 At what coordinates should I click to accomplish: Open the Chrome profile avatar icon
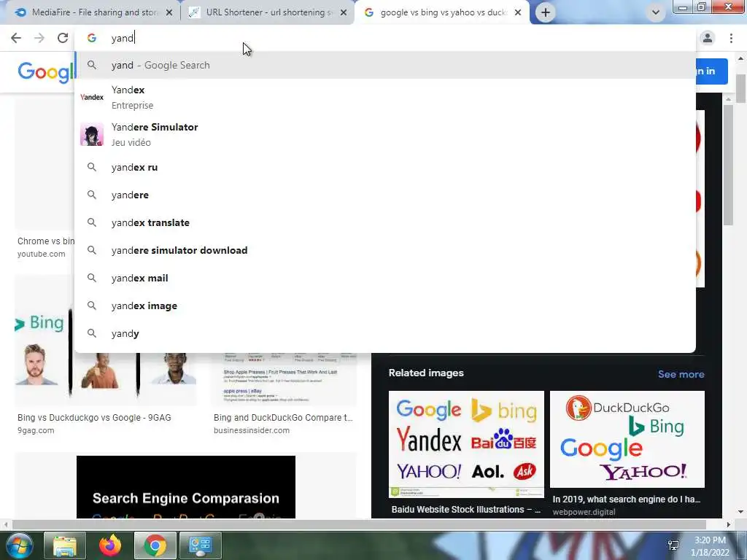tap(708, 38)
